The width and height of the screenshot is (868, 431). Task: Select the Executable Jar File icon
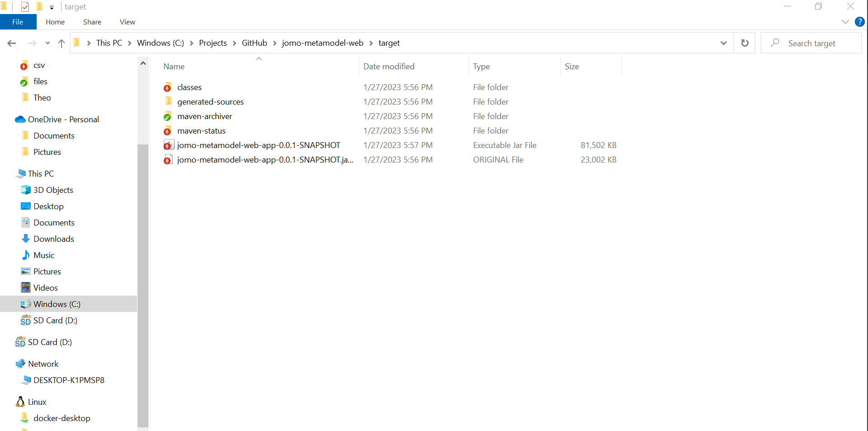click(168, 145)
